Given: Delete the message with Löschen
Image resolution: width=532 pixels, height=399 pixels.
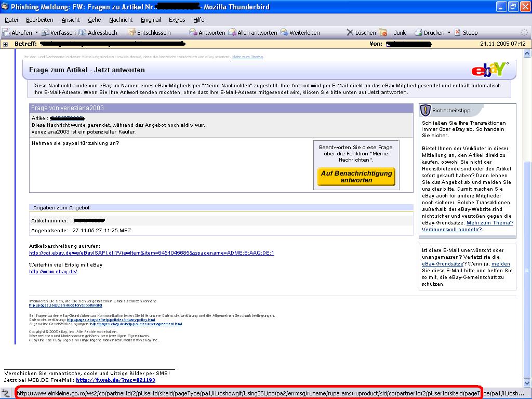Looking at the screenshot, I should coord(361,33).
